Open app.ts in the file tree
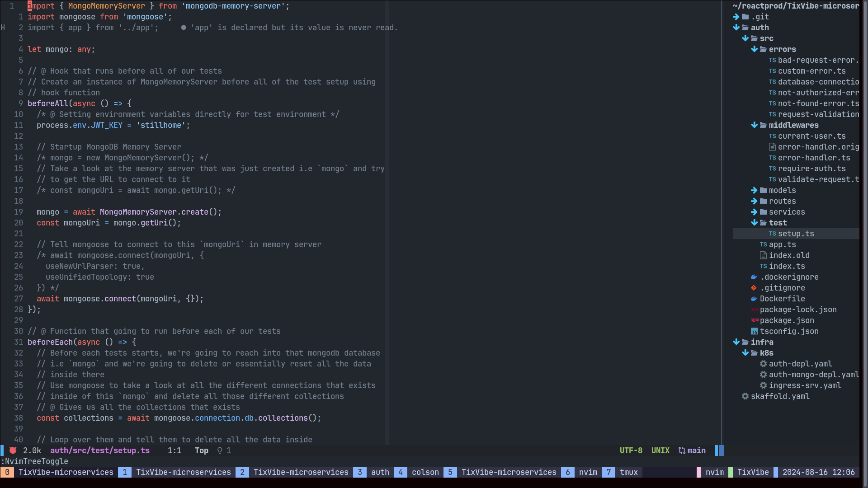Screen dimensions: 868x488 [x=782, y=244]
